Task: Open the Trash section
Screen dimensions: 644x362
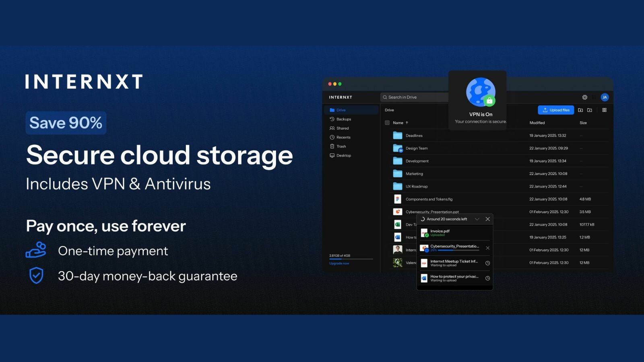Action: point(341,146)
